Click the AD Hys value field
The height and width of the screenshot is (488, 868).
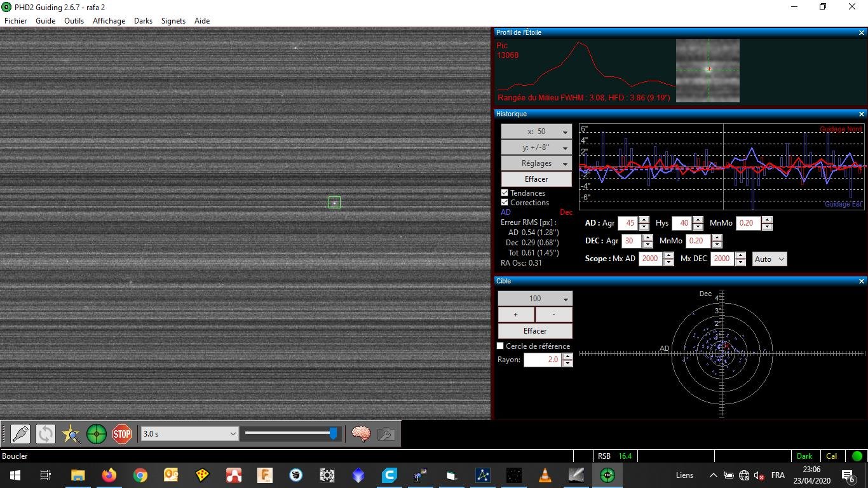682,223
